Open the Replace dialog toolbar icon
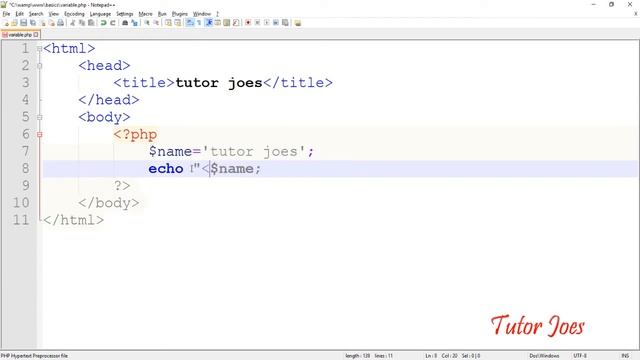Viewport: 640px width, 360px height. pos(135,23)
